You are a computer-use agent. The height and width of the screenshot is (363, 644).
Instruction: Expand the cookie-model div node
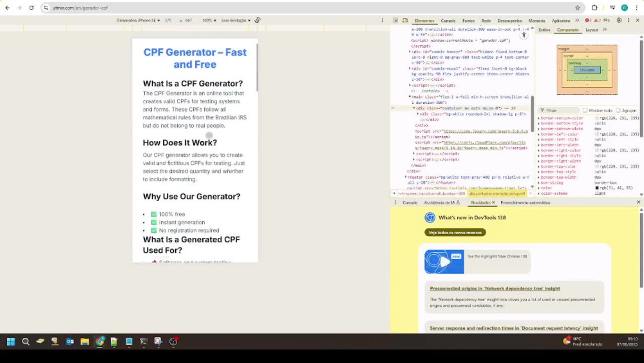pyautogui.click(x=410, y=68)
